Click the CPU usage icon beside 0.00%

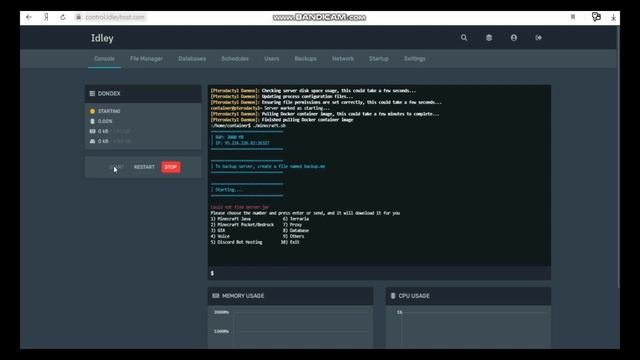[x=92, y=121]
